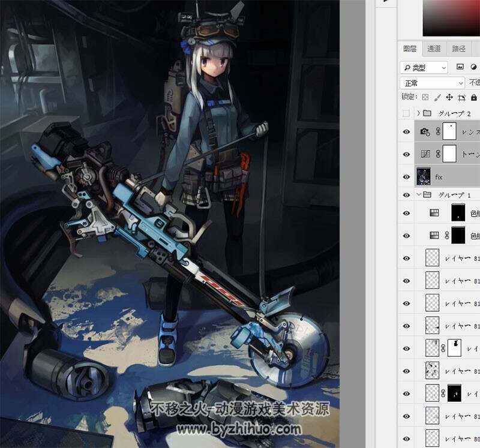Select lower 色相 black mask thumbnail
This screenshot has width=480, height=448.
point(458,235)
